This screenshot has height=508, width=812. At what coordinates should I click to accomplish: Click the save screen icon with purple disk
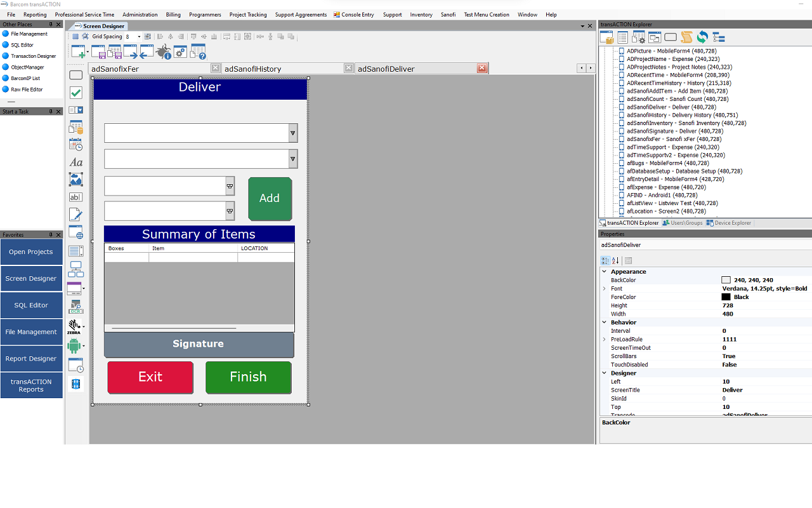point(98,51)
